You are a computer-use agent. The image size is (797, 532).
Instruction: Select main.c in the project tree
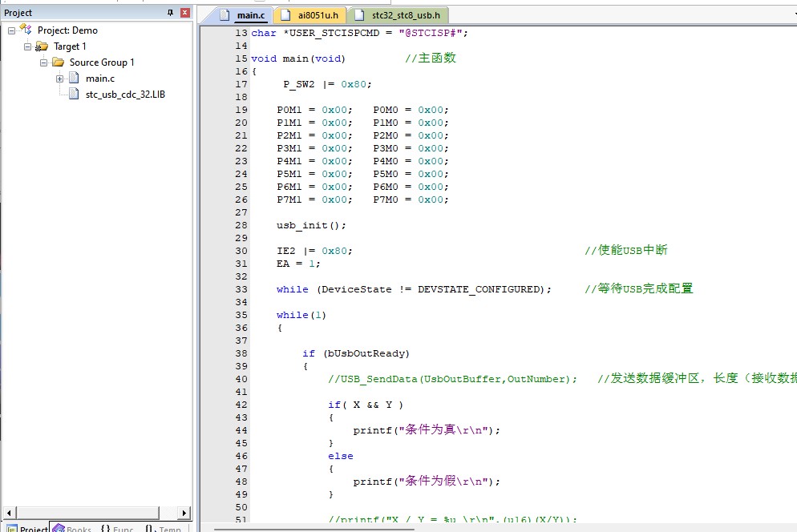(100, 79)
